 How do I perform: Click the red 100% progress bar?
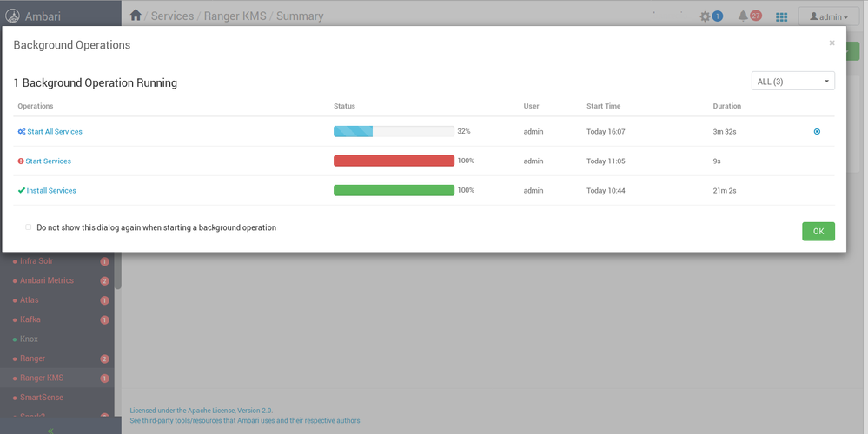[x=394, y=161]
